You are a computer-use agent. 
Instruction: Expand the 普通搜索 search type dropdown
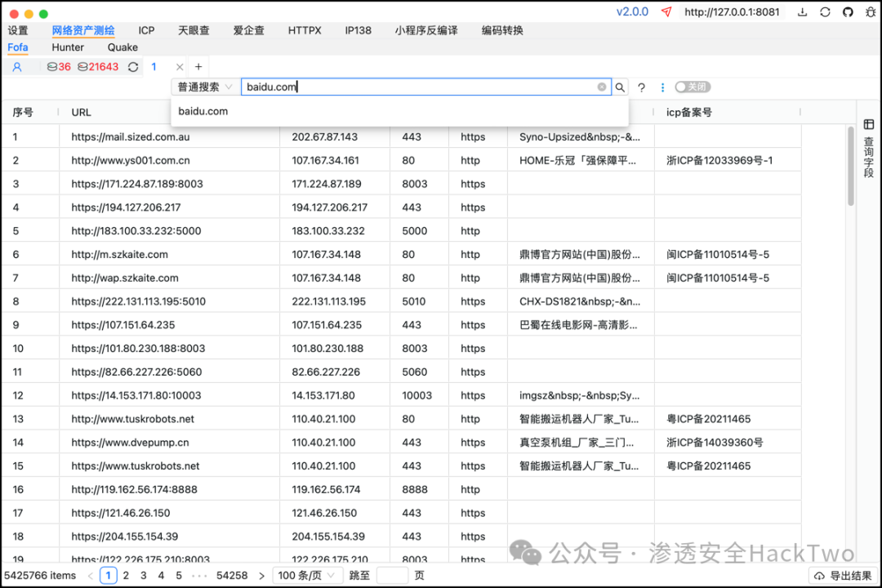pos(205,87)
